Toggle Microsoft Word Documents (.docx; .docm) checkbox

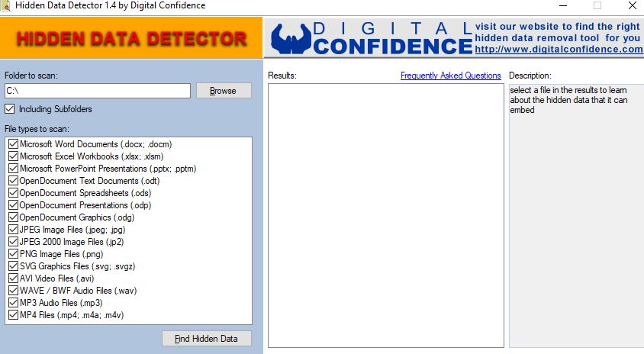tap(13, 144)
